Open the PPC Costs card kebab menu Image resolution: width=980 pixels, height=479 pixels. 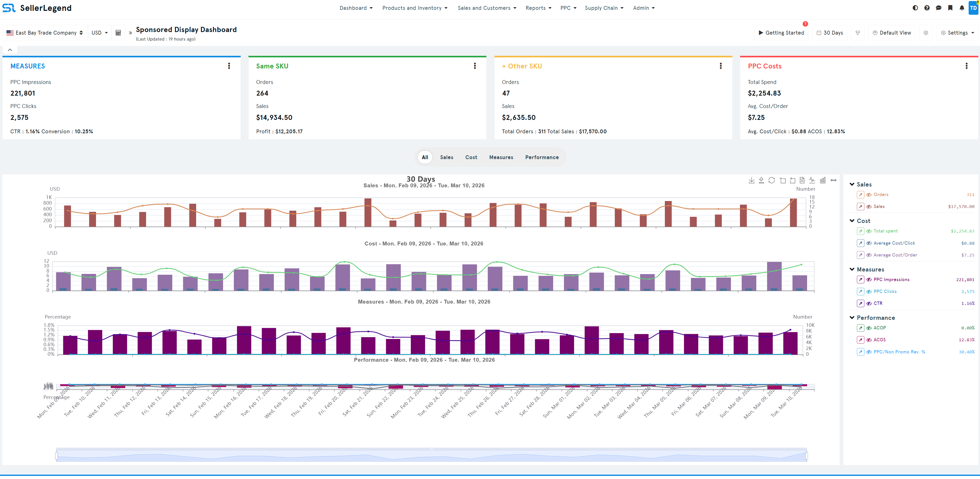(966, 65)
